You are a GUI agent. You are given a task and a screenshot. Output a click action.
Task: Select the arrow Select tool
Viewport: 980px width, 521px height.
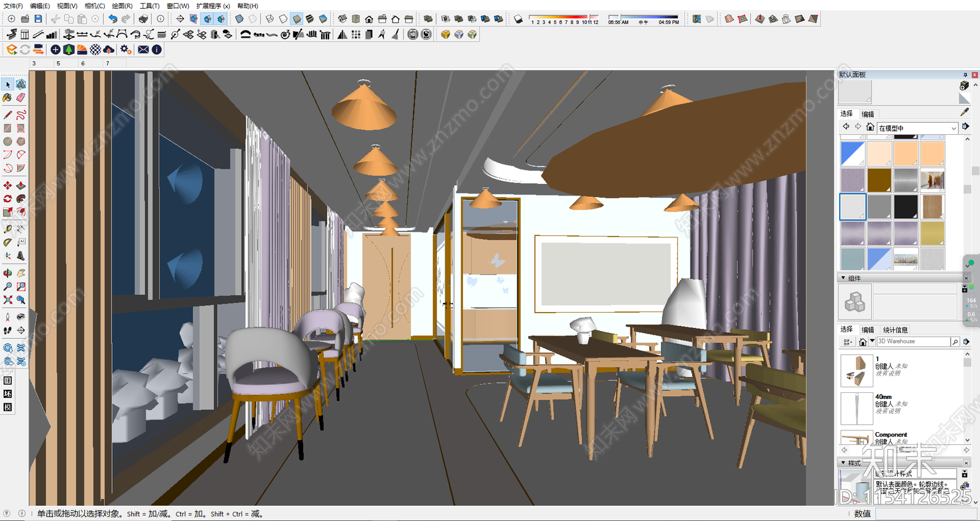[8, 85]
